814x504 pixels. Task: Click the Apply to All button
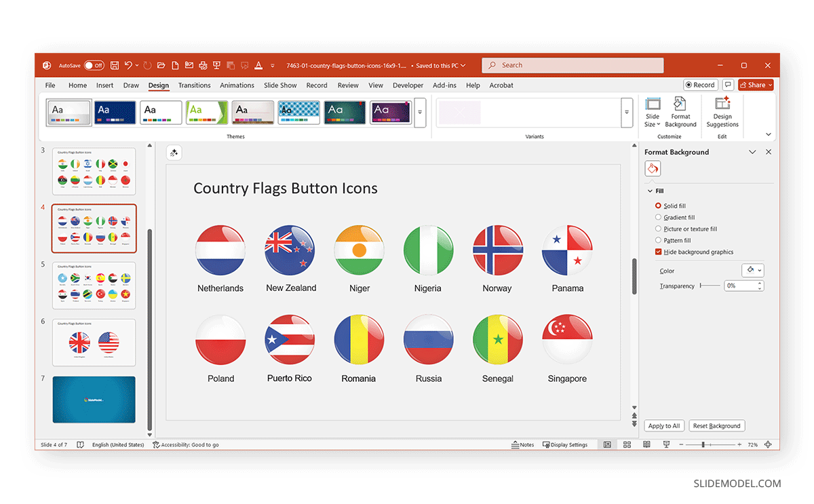663,425
